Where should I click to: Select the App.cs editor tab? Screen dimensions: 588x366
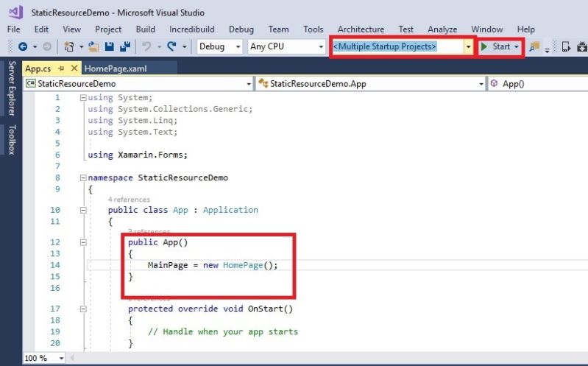[38, 68]
